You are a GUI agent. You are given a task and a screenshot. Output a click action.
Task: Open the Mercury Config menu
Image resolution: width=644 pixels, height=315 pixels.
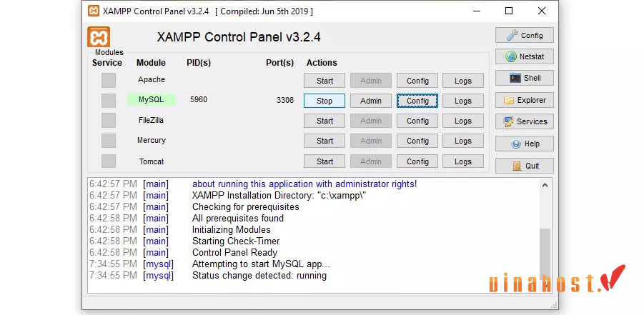pyautogui.click(x=417, y=141)
